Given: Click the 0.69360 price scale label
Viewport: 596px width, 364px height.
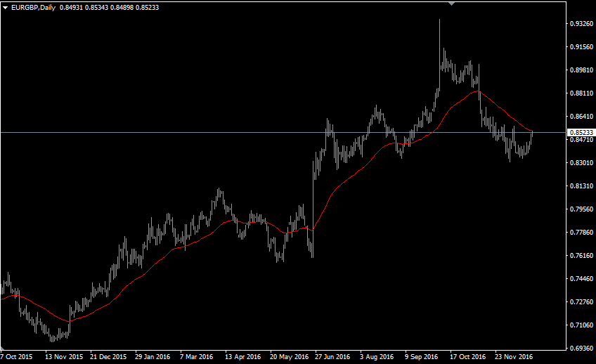Looking at the screenshot, I should 581,348.
